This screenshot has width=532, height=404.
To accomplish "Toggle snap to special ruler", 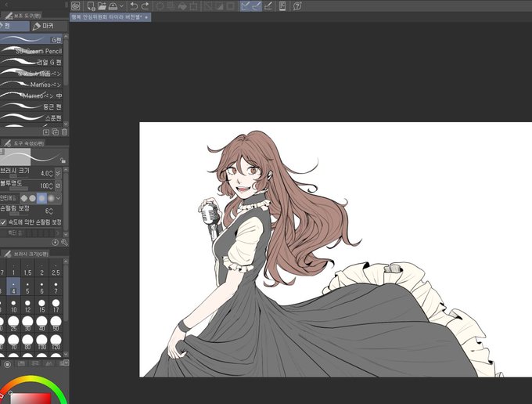I will point(257,5).
